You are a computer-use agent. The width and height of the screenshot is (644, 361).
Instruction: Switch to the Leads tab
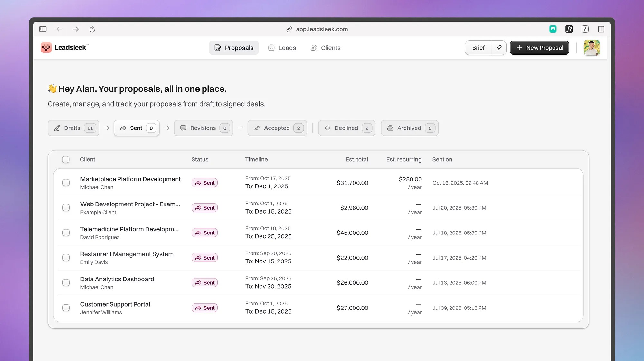click(282, 48)
